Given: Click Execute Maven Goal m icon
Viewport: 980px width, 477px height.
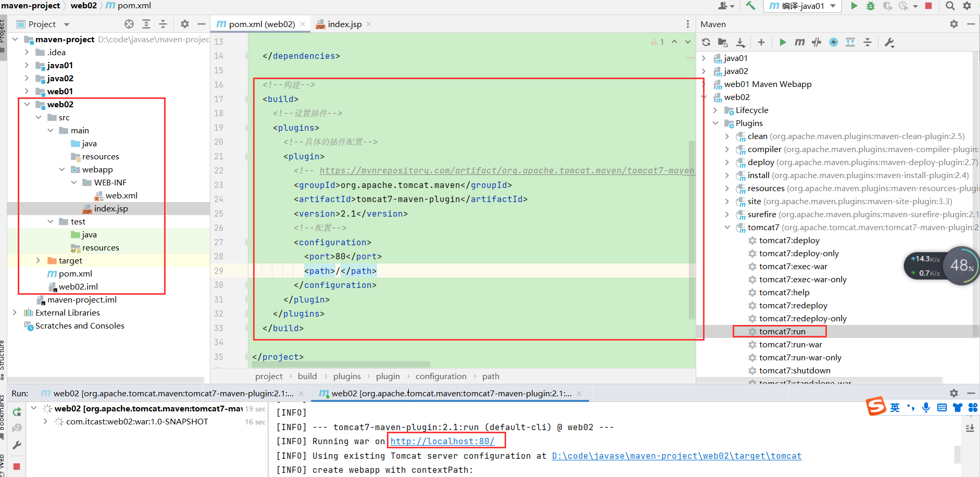Looking at the screenshot, I should [x=800, y=42].
